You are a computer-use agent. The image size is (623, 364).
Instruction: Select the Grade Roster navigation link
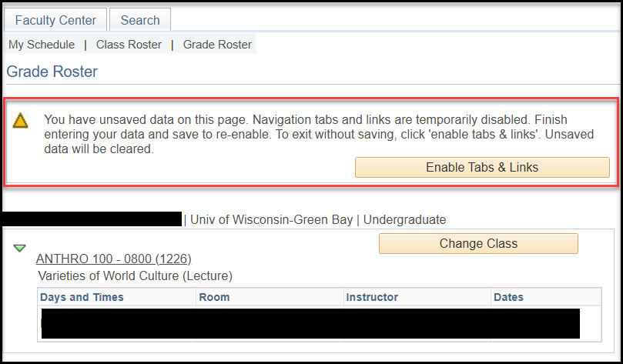click(217, 45)
